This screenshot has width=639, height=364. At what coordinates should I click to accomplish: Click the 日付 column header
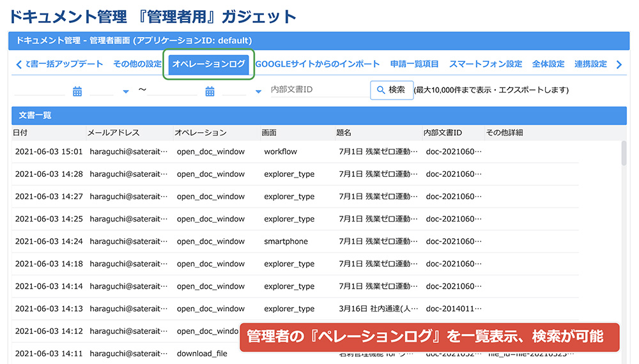[20, 133]
